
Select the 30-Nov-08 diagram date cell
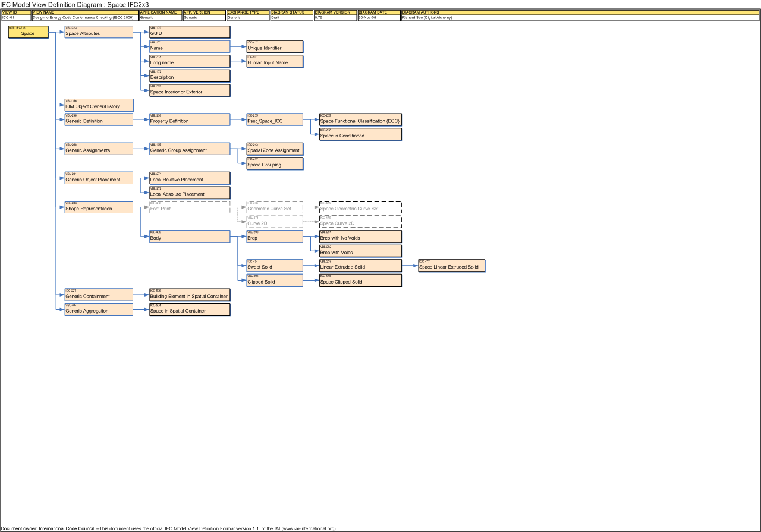379,18
